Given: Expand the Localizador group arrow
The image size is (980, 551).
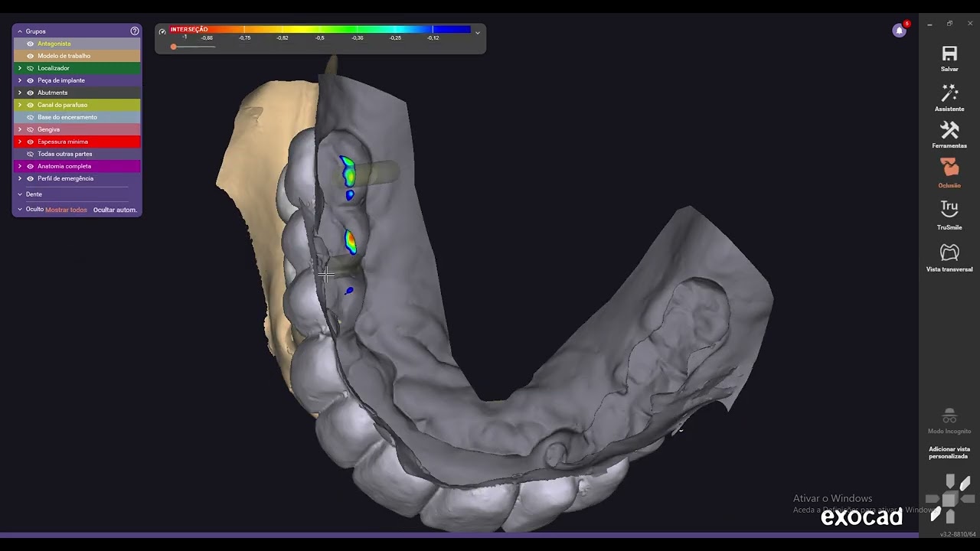Looking at the screenshot, I should [x=20, y=68].
